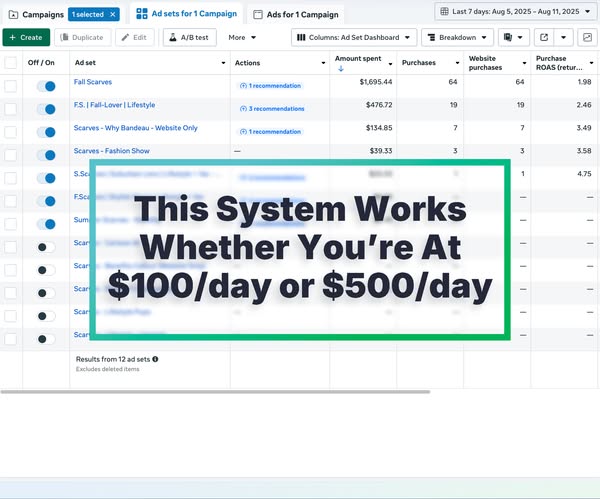The width and height of the screenshot is (600, 499).
Task: Open the date range dropdown
Action: (516, 12)
